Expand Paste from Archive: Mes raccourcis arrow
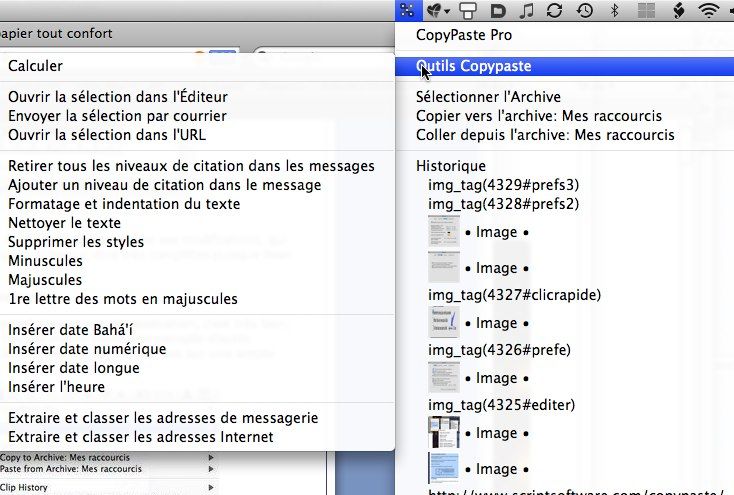734x495 pixels. pos(211,469)
